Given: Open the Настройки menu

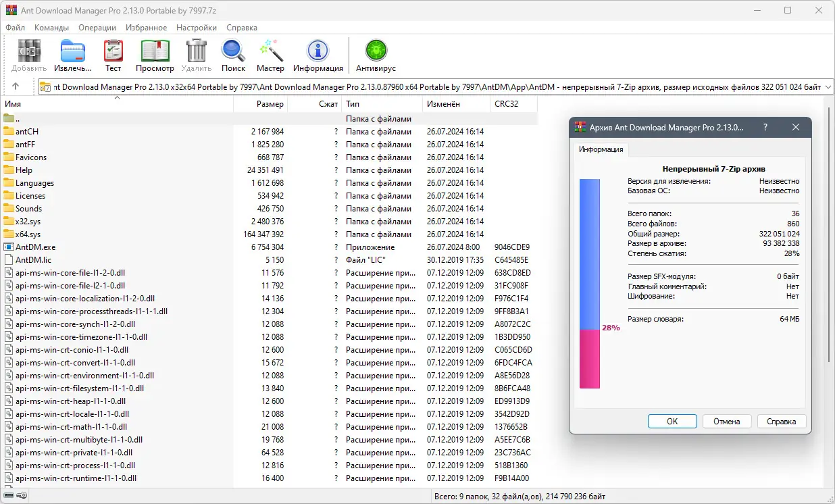Looking at the screenshot, I should click(x=196, y=28).
